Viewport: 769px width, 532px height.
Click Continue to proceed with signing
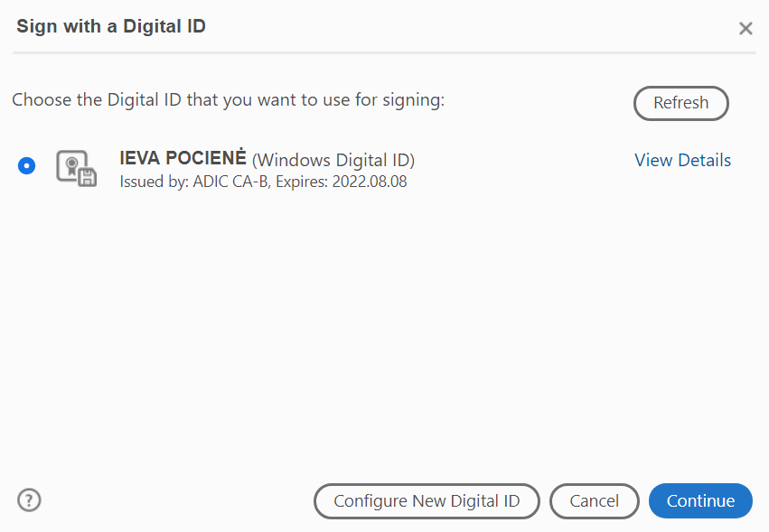[x=700, y=500]
